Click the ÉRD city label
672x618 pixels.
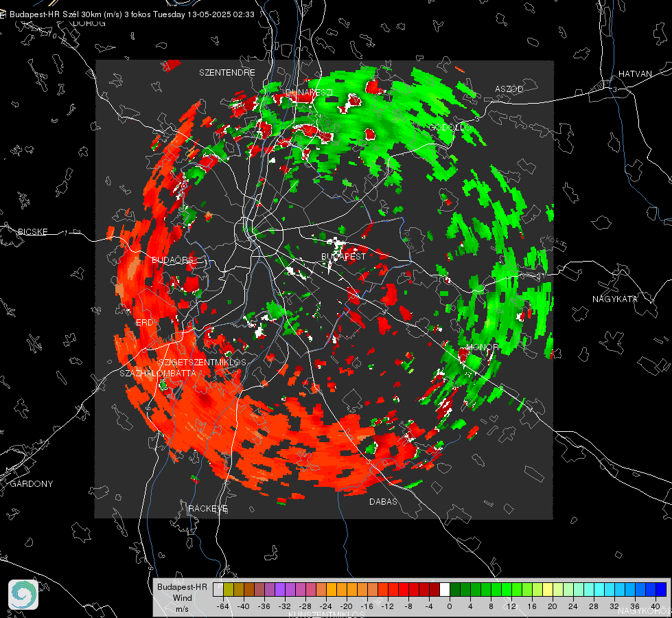tap(144, 323)
